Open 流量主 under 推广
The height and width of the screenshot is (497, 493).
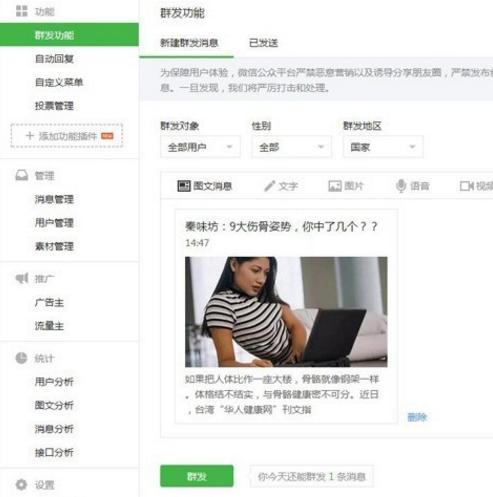click(x=49, y=326)
